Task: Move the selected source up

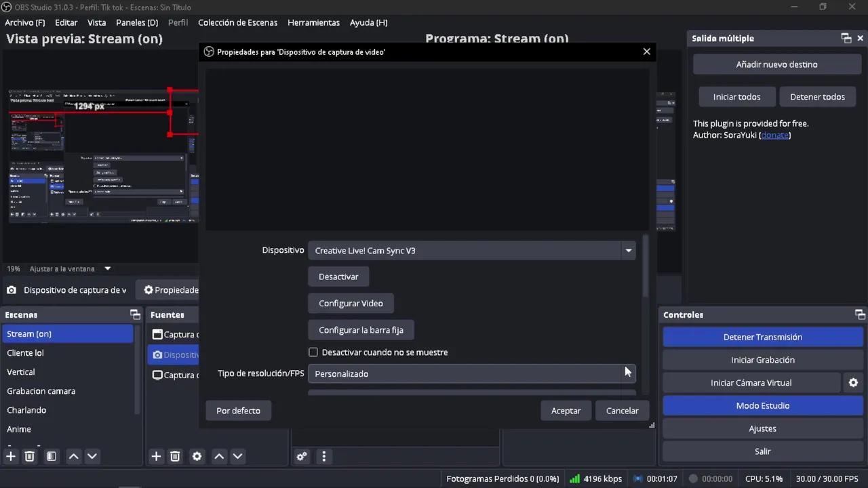Action: click(x=219, y=456)
